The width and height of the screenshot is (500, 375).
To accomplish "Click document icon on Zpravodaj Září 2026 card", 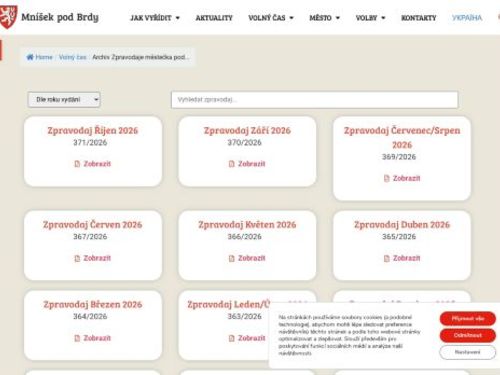I will [x=232, y=164].
